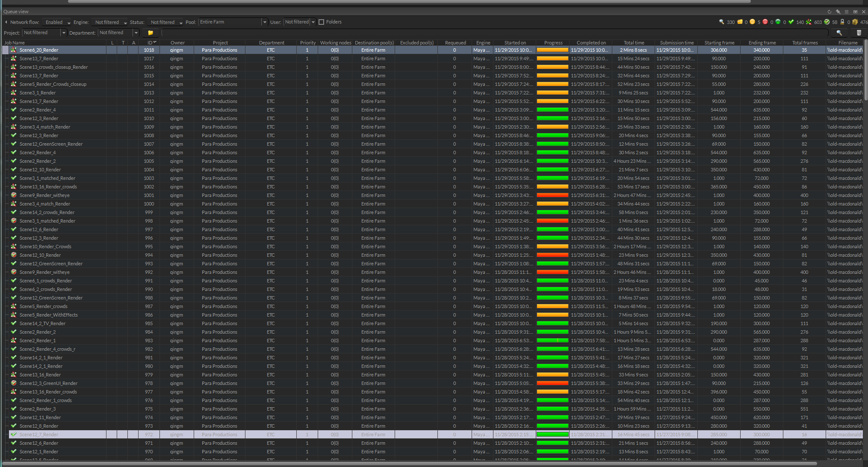
Task: Click status icon of Scene2_Render_4 job 1011
Action: tap(14, 110)
